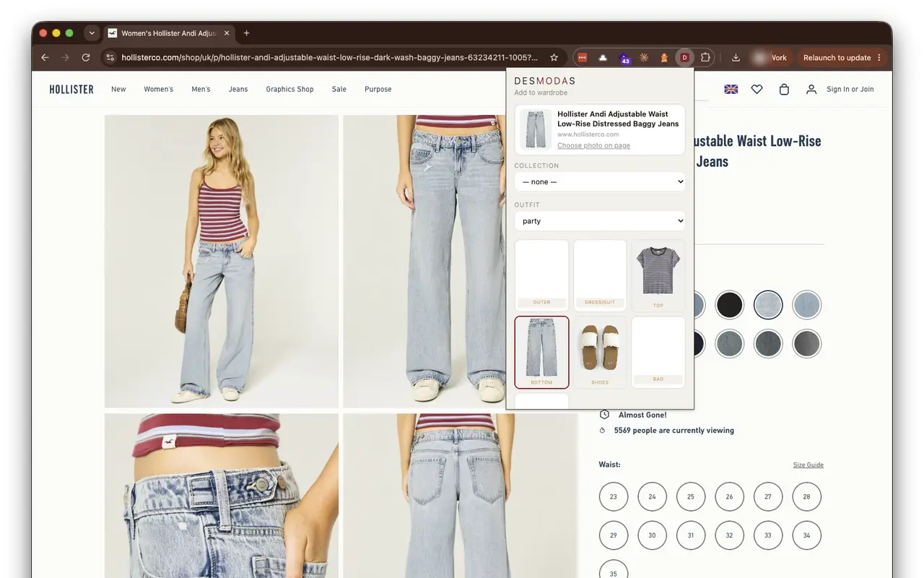Image resolution: width=924 pixels, height=578 pixels.
Task: Click Sign In or Join
Action: tap(850, 90)
